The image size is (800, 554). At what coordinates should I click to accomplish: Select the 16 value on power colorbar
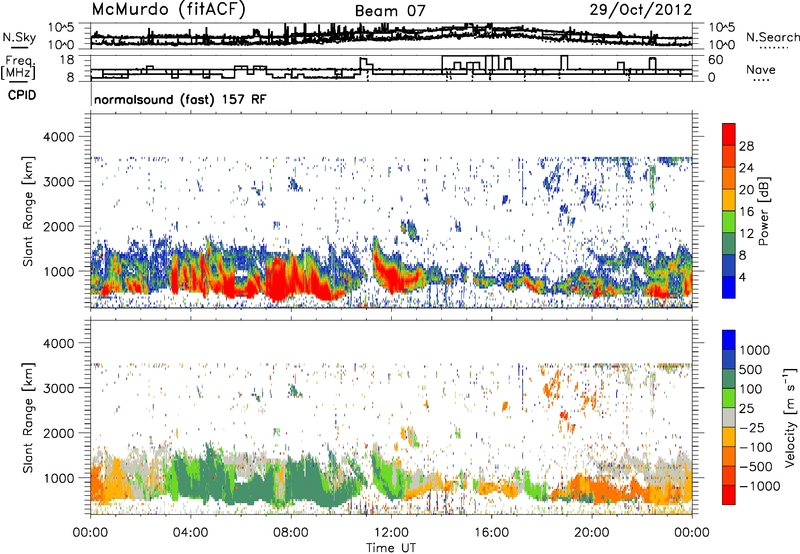tap(746, 212)
